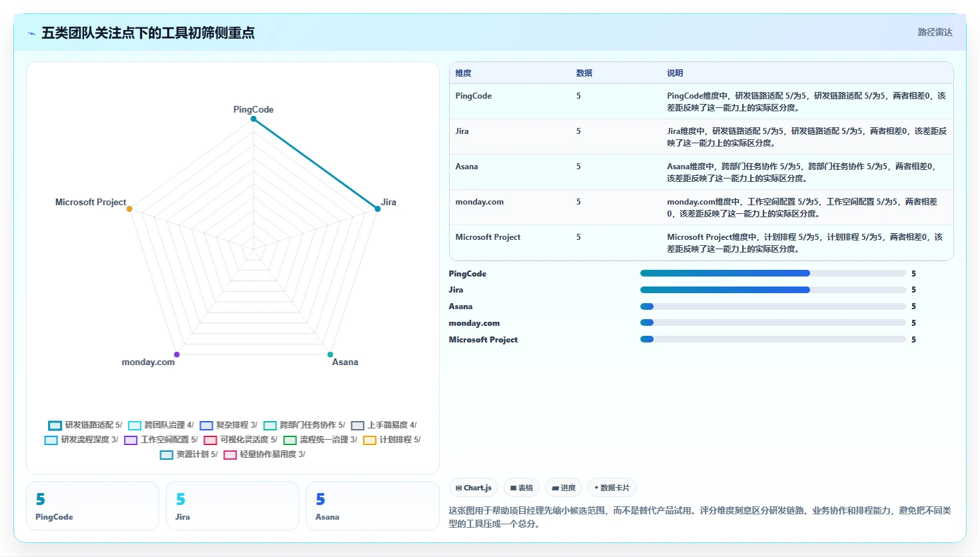The width and height of the screenshot is (980, 557).
Task: Toggle the 轻量协作易用度 3/ legend item
Action: (x=264, y=454)
